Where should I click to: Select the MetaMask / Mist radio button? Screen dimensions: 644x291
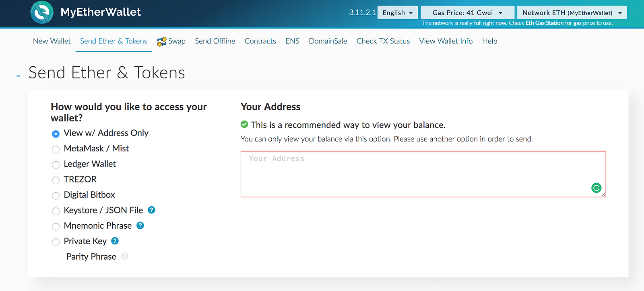56,150
